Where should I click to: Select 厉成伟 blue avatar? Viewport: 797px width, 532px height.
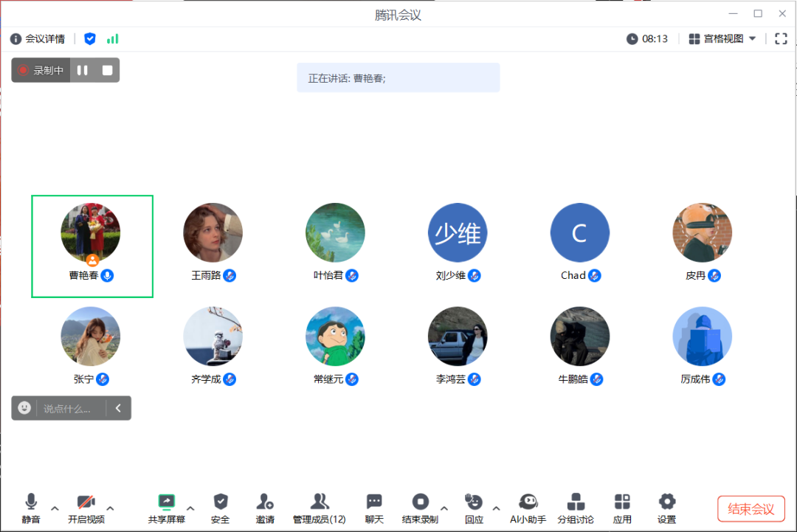tap(703, 336)
